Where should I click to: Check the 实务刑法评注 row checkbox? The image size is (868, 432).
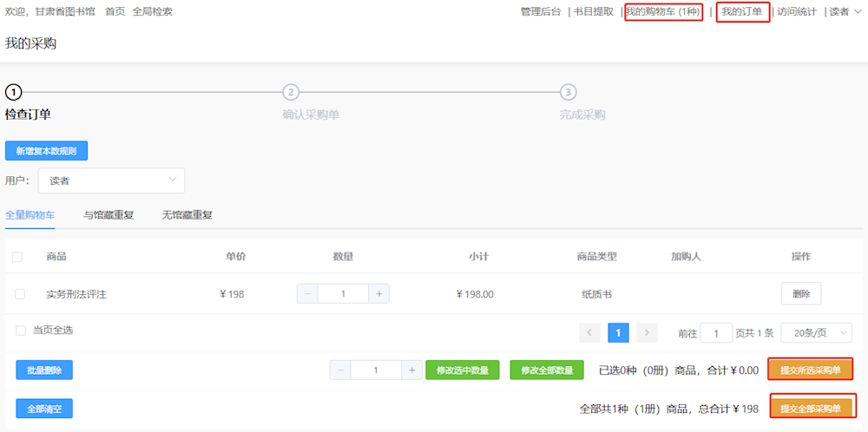pyautogui.click(x=20, y=294)
